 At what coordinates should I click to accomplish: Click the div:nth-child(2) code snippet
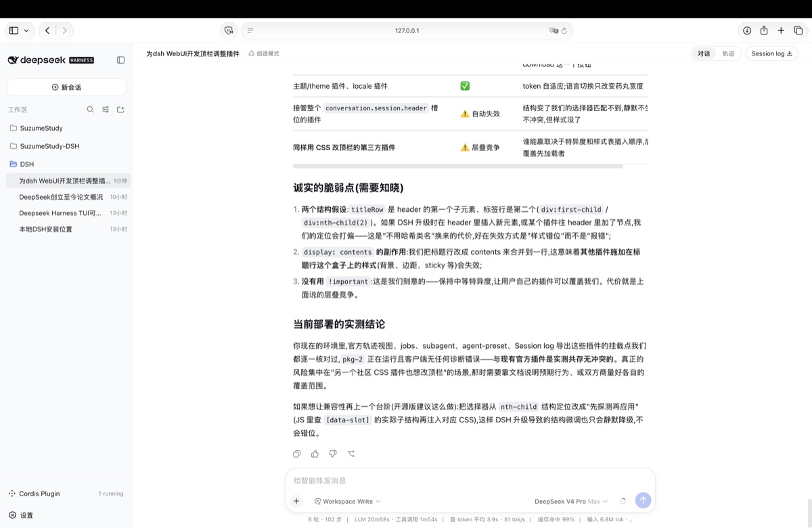click(336, 223)
